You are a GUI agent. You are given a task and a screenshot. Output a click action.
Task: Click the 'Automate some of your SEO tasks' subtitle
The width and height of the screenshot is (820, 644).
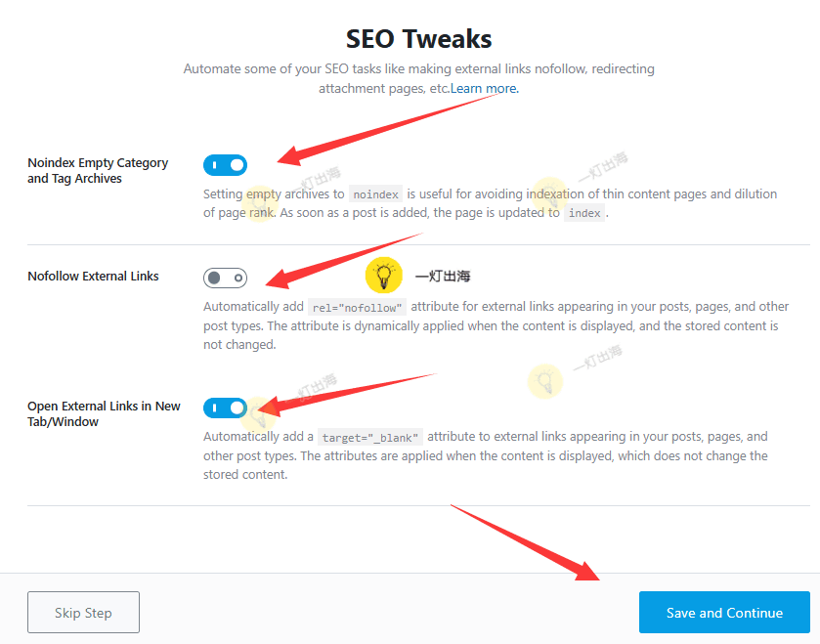pyautogui.click(x=418, y=69)
